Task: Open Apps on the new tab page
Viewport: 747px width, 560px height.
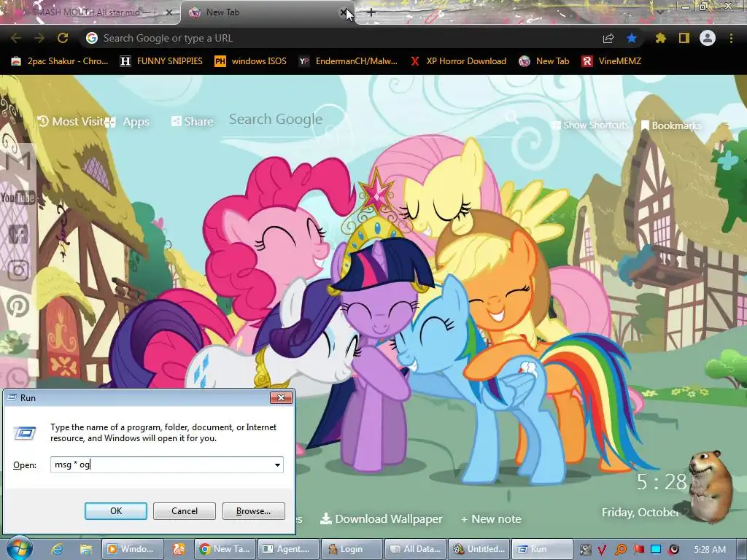Action: point(127,122)
